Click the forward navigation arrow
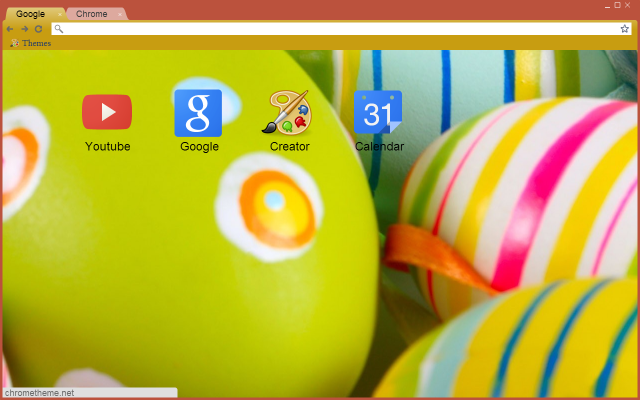Viewport: 640px width, 400px height. [x=26, y=29]
